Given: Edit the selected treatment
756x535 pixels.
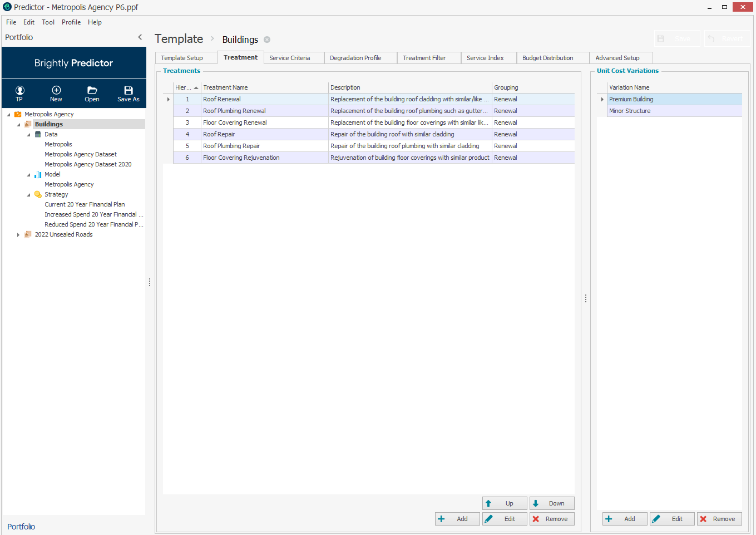Looking at the screenshot, I should (505, 519).
